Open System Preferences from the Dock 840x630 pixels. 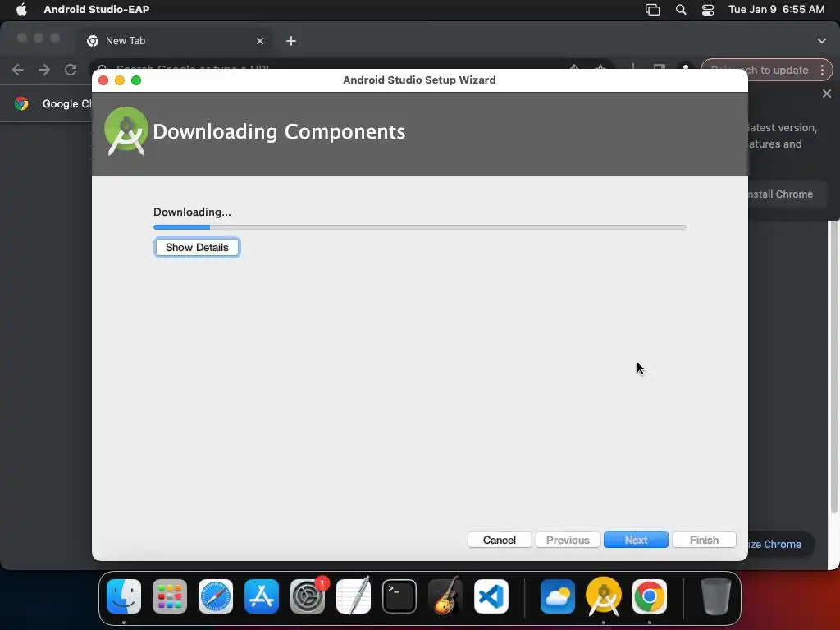click(308, 596)
